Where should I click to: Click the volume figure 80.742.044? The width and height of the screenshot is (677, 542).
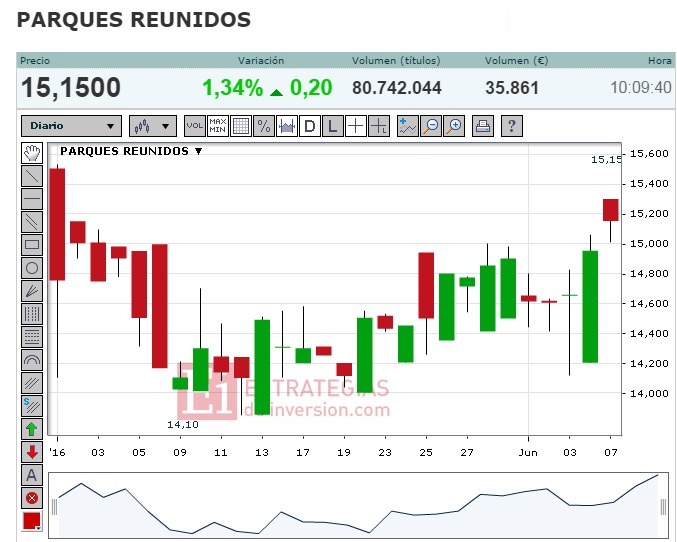(x=397, y=88)
